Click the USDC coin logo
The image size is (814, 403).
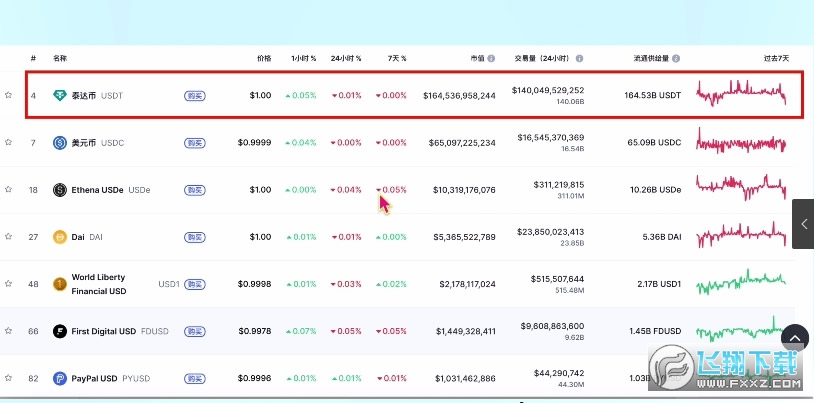[x=60, y=143]
